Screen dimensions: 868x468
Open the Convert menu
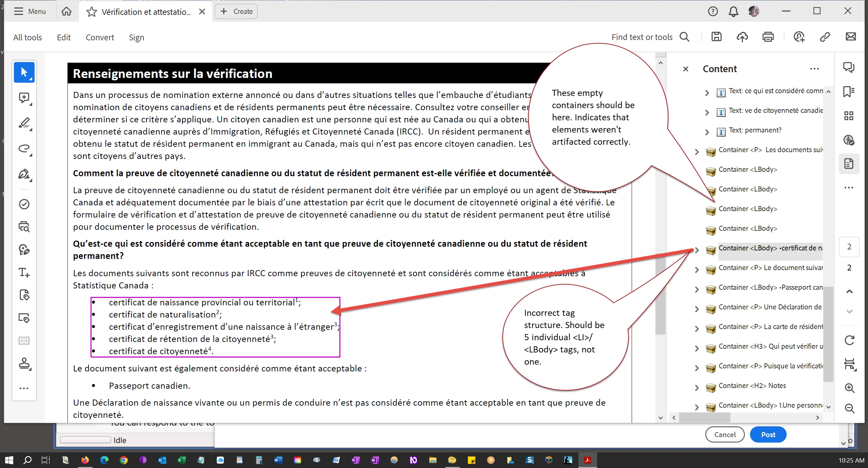100,37
